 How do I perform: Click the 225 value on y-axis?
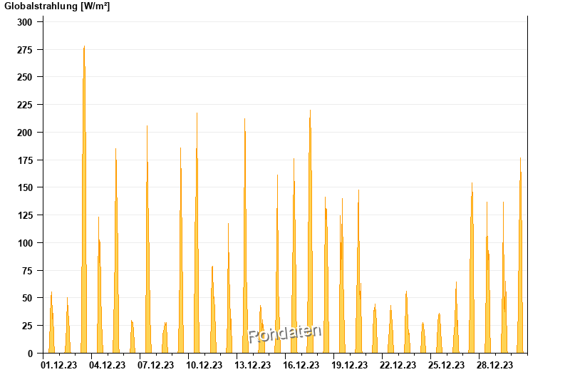click(x=25, y=105)
